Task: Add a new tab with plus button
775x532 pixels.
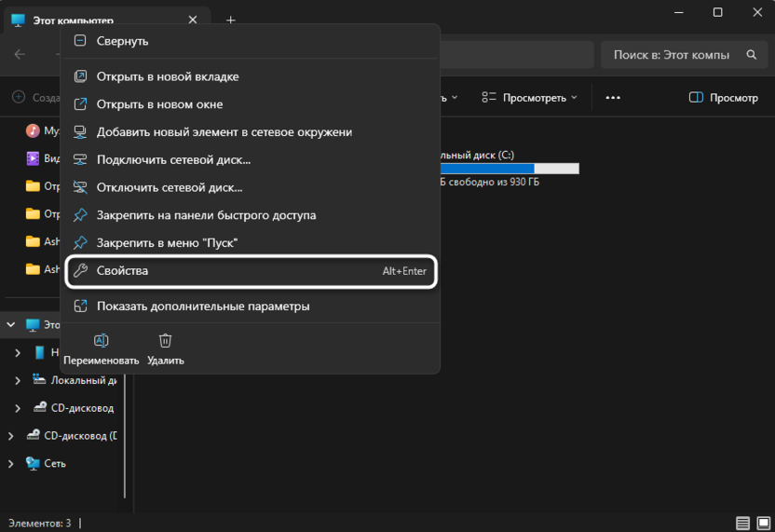Action: pyautogui.click(x=231, y=20)
